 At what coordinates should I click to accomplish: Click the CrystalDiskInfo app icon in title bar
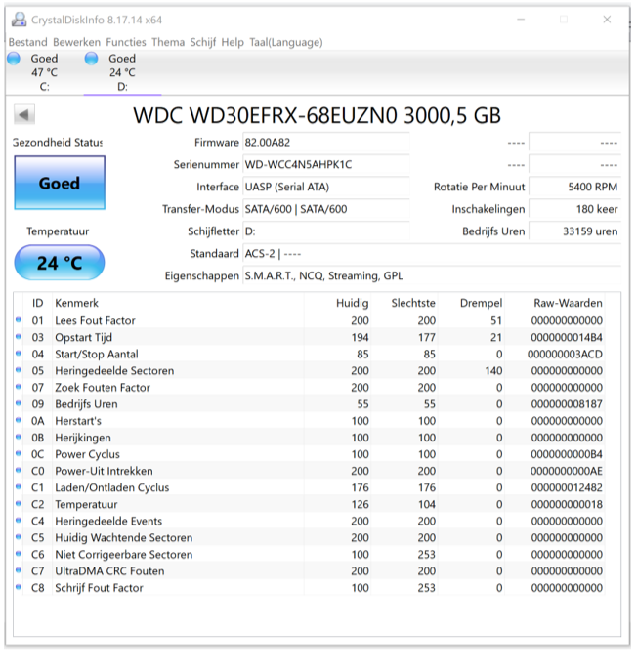point(19,20)
